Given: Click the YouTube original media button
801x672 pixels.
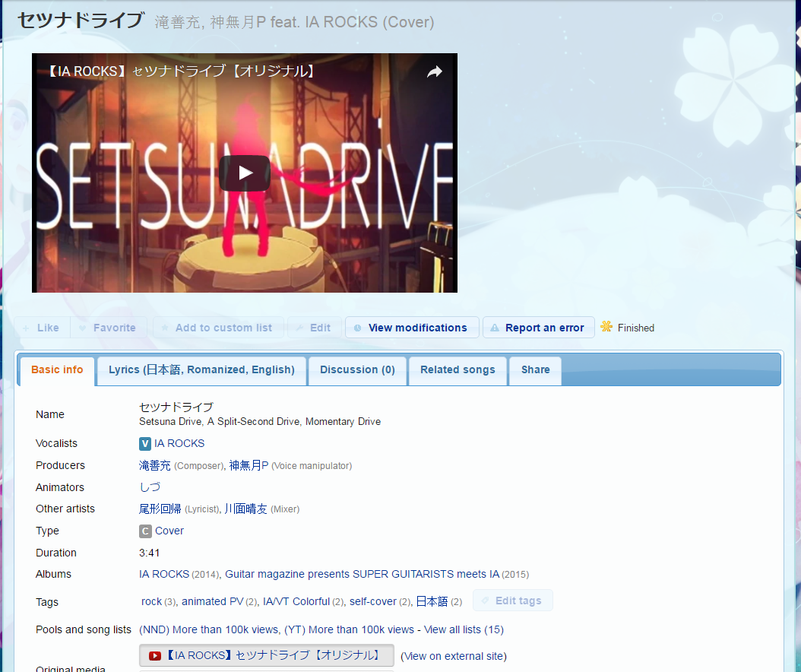Looking at the screenshot, I should [266, 655].
